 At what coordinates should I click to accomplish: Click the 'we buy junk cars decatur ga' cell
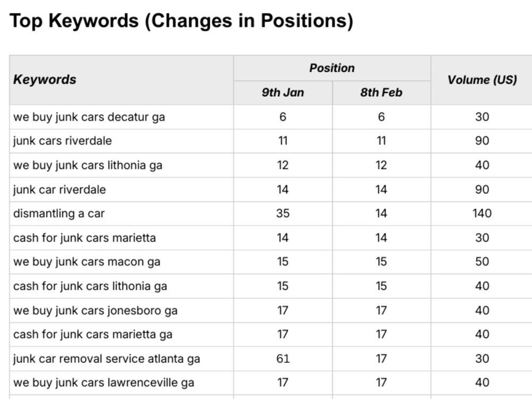click(121, 117)
